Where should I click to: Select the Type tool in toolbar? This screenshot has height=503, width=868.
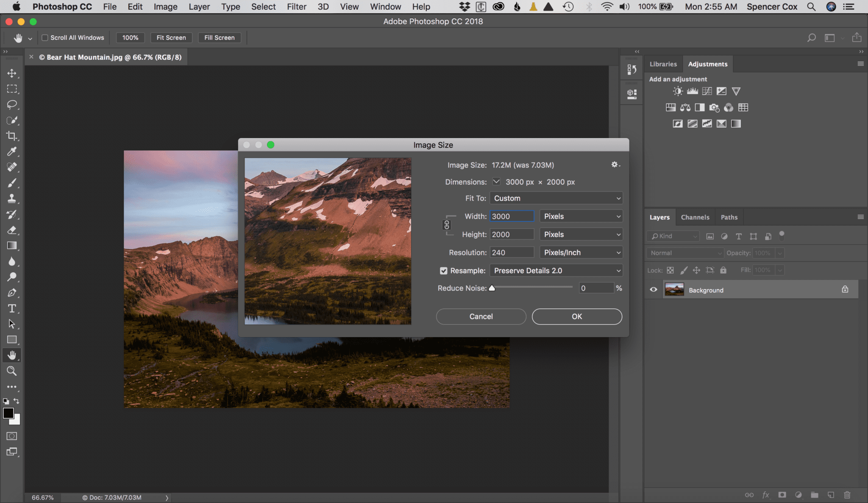point(11,308)
